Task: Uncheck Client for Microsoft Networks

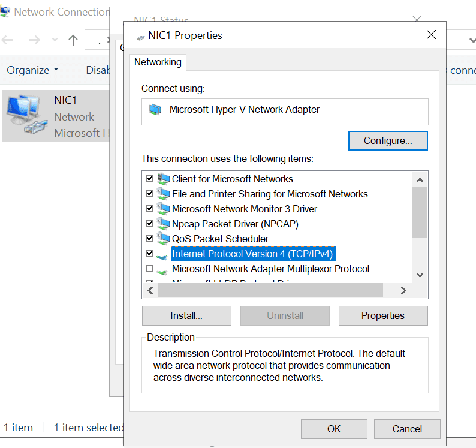Action: point(149,178)
